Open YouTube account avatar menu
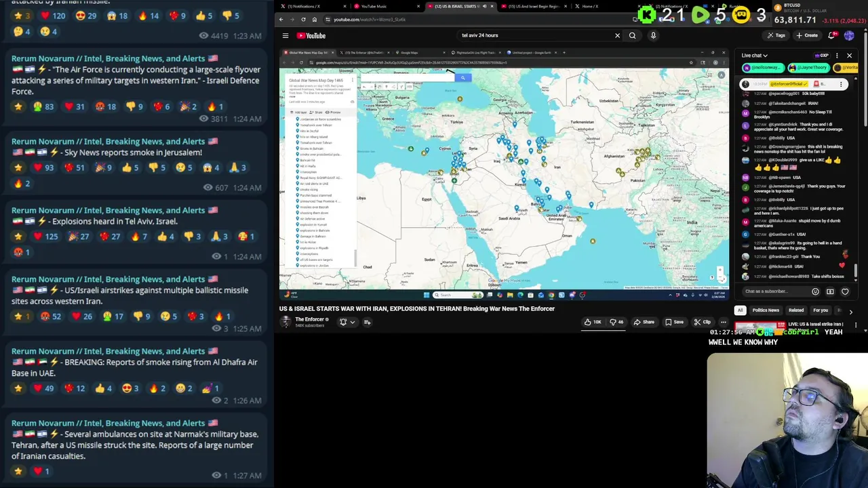868x488 pixels. (x=849, y=35)
